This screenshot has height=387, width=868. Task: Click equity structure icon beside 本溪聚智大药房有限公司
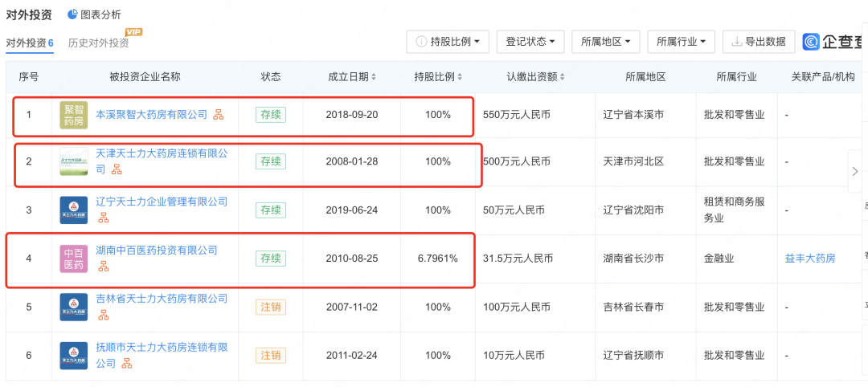coord(219,115)
